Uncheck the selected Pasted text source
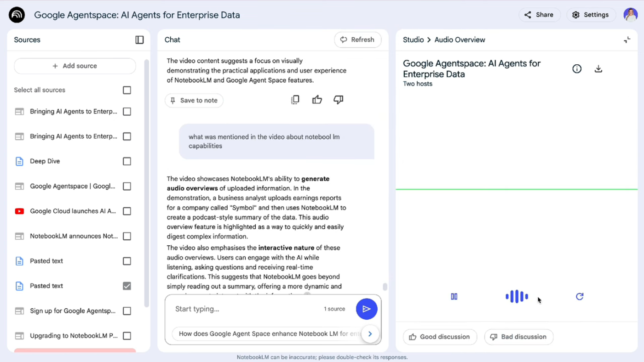The image size is (644, 362). 127,286
